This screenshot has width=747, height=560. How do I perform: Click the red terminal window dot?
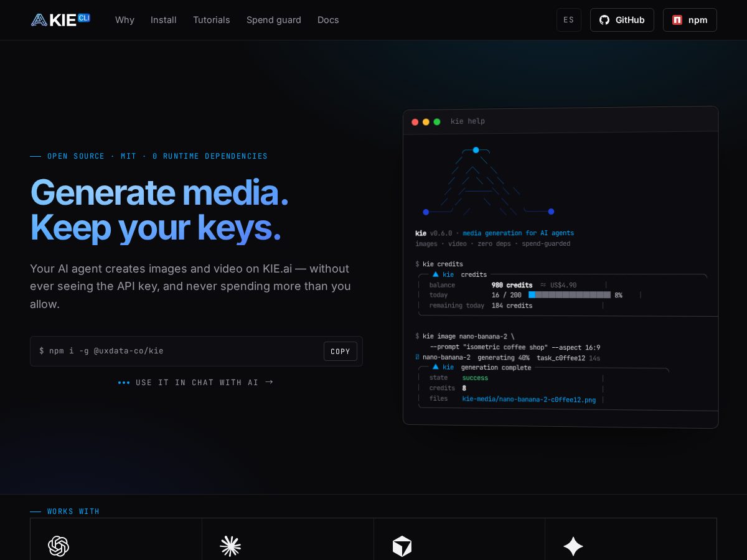(x=415, y=122)
